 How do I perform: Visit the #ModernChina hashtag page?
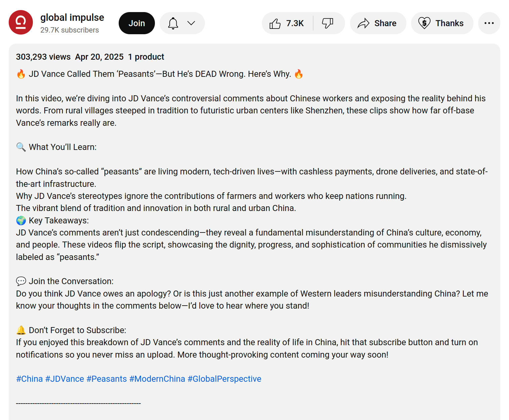157,379
